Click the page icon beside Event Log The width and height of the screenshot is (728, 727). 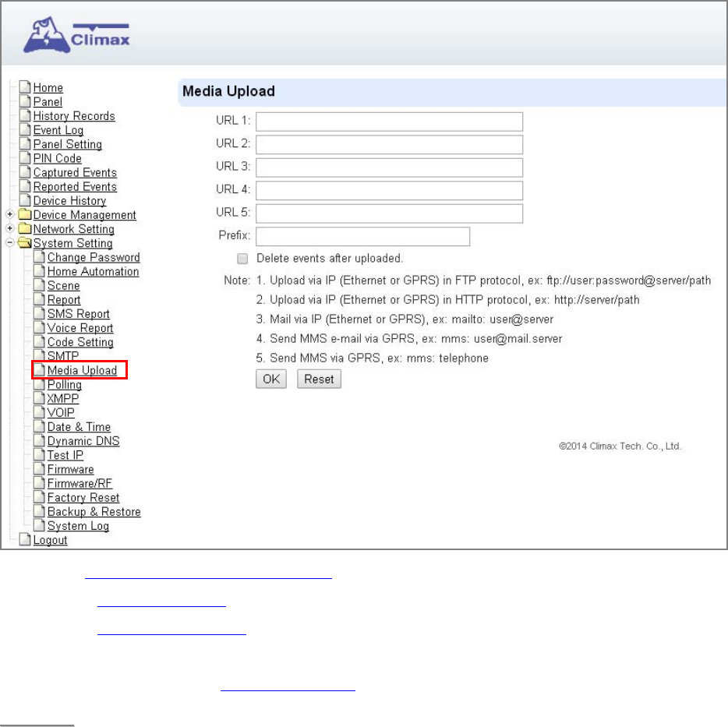pyautogui.click(x=25, y=129)
